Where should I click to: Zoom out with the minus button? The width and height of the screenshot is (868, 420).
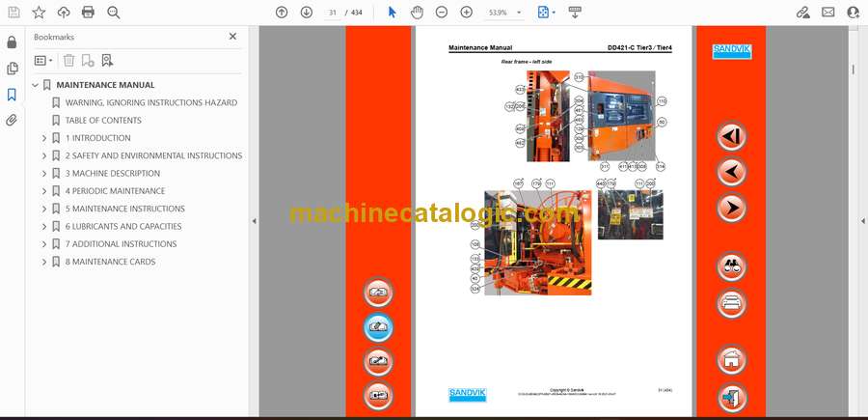click(x=441, y=13)
